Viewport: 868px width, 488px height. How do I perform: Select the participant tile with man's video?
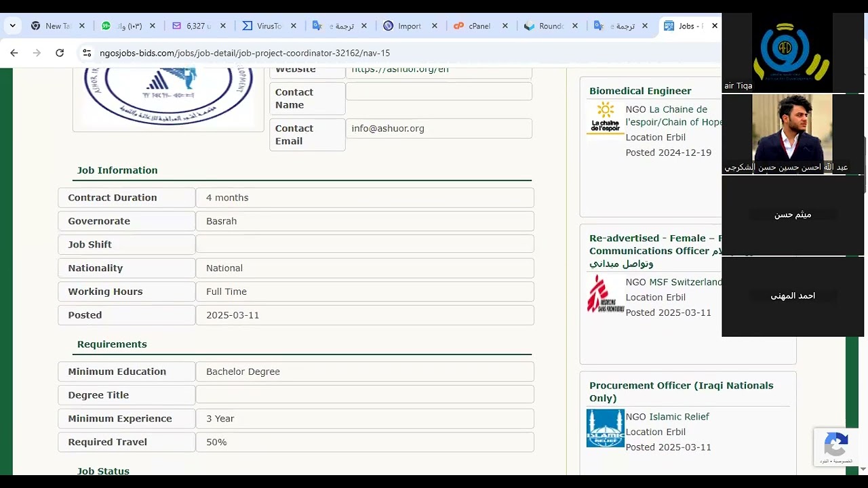(793, 134)
